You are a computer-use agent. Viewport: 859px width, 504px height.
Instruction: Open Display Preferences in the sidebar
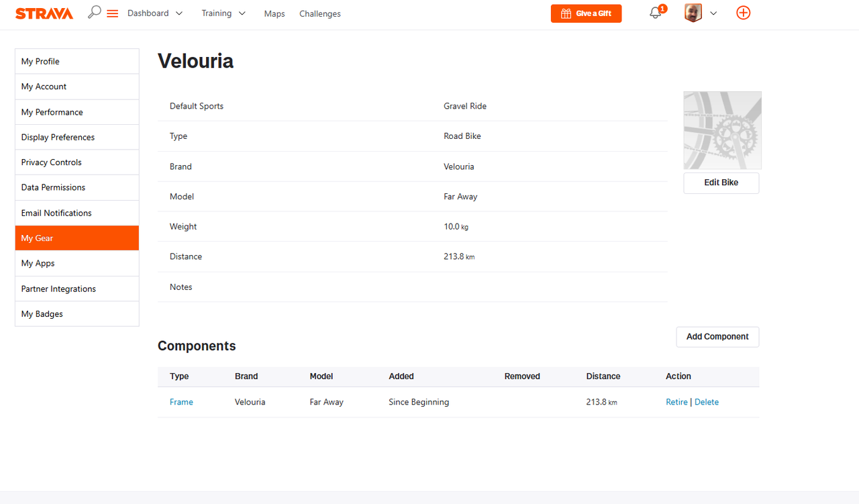(77, 137)
